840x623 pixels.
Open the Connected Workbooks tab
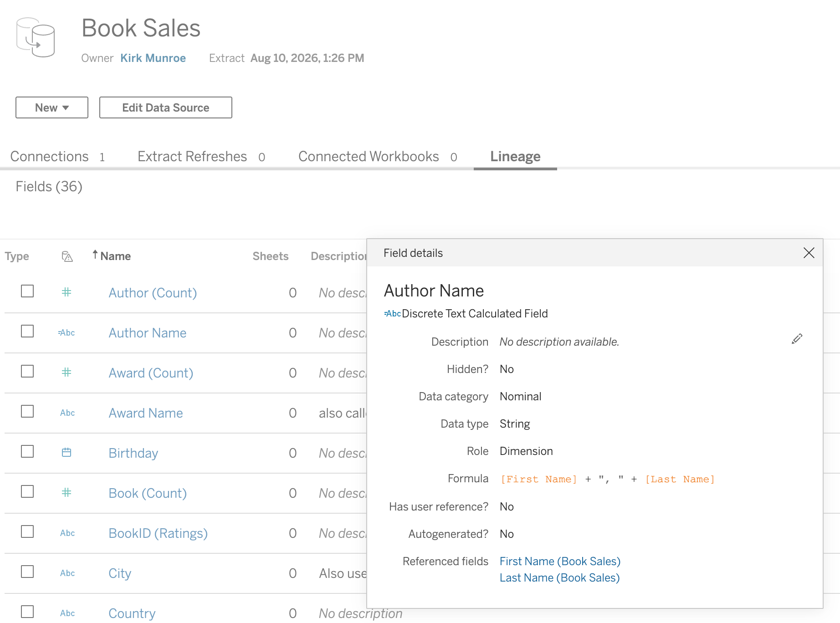pyautogui.click(x=378, y=157)
